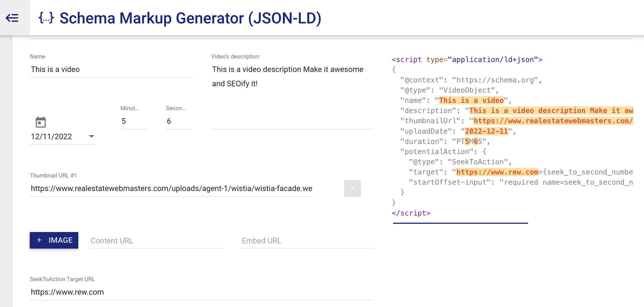Click the "startOffset-input" line in code
Screen dimensions: 644x307
521,182
